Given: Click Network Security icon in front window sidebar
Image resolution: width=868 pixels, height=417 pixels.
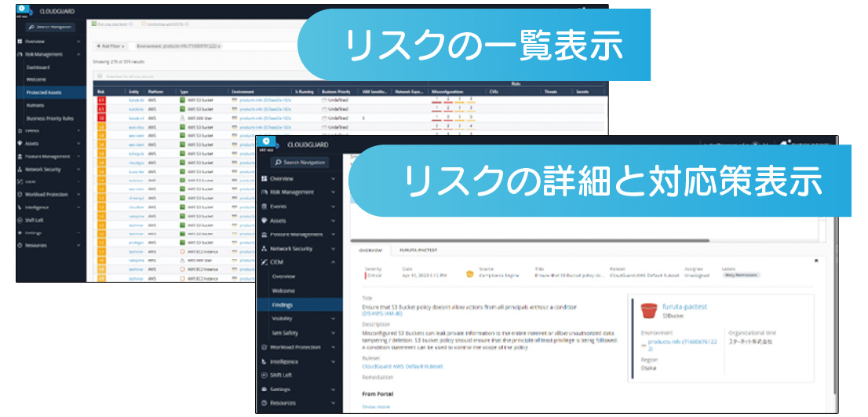Looking at the screenshot, I should tap(264, 249).
